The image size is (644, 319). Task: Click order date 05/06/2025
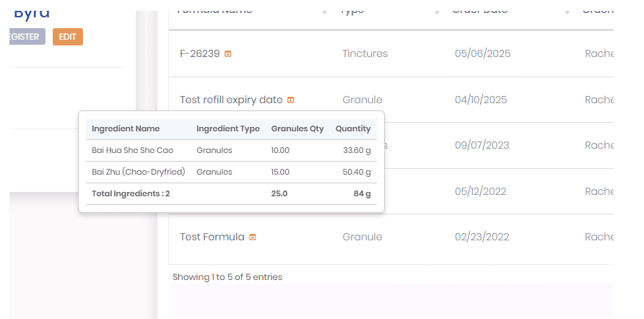tap(482, 53)
